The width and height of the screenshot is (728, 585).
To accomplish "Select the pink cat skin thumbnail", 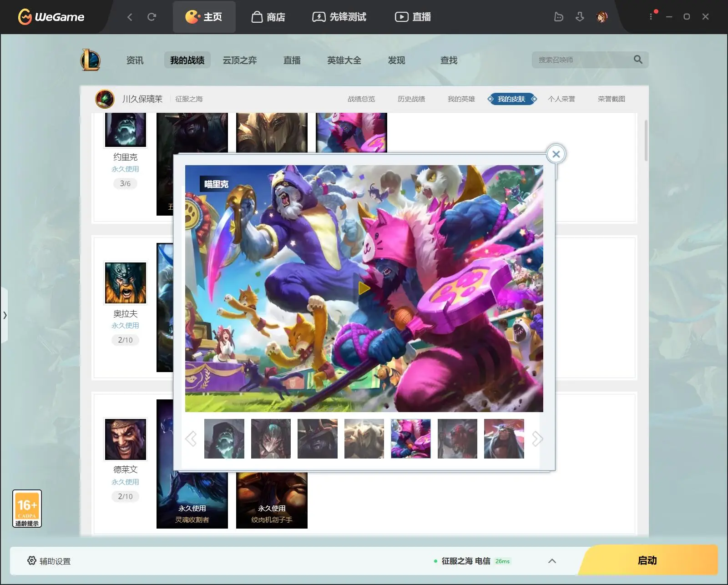I will [411, 439].
